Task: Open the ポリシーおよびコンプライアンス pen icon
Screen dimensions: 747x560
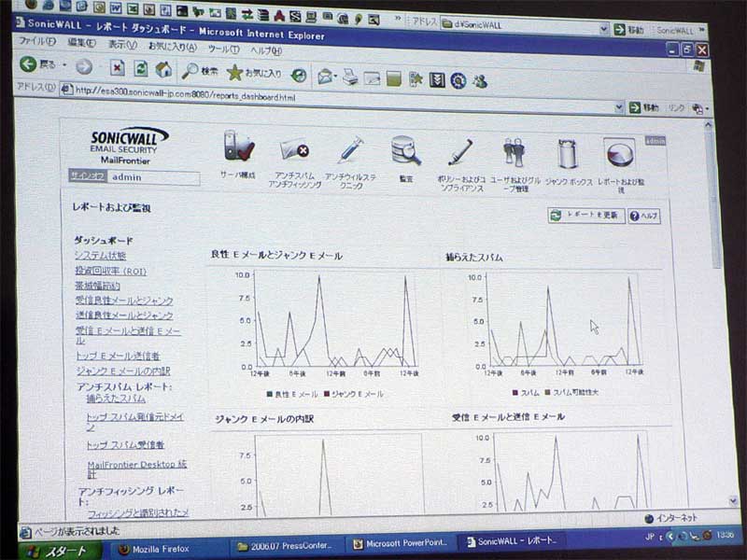Action: point(460,152)
